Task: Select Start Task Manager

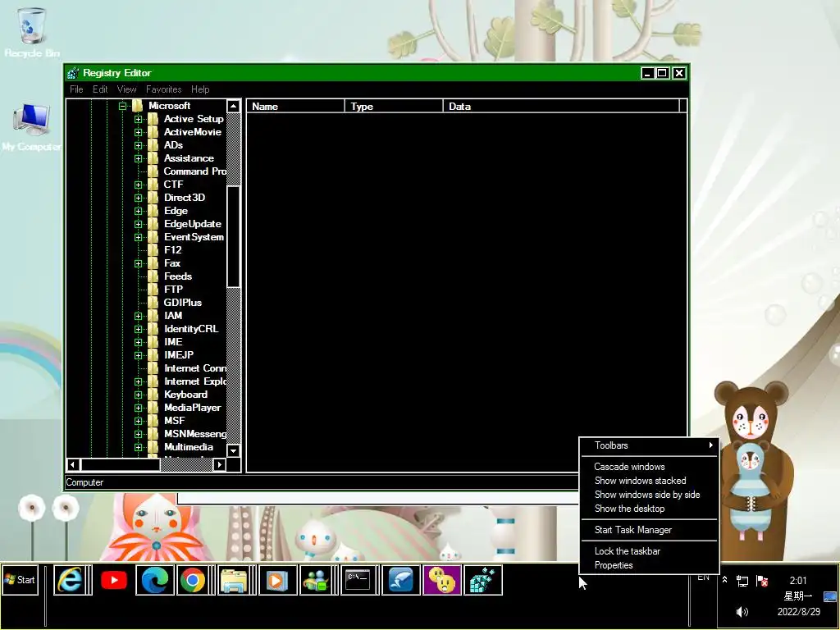Action: tap(650, 530)
